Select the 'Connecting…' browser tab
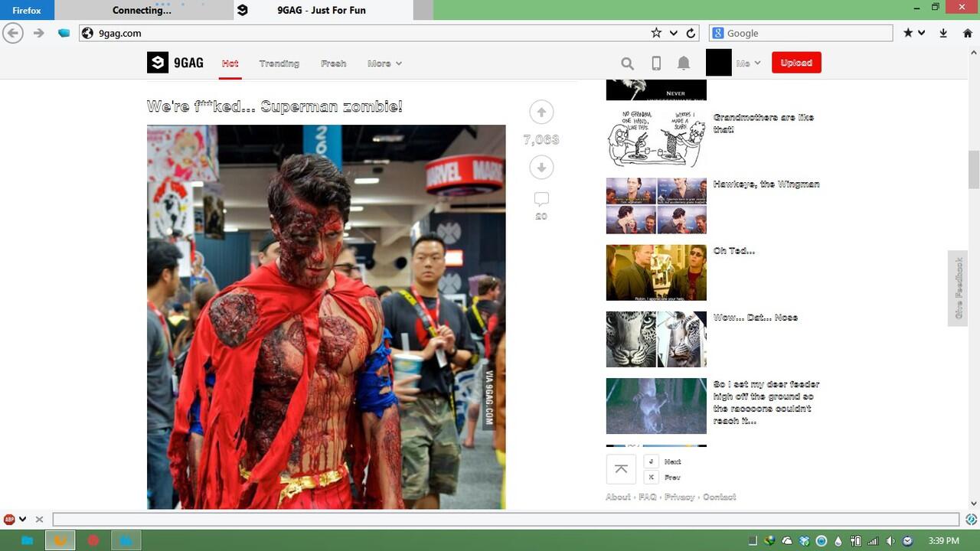The image size is (980, 551). [143, 10]
